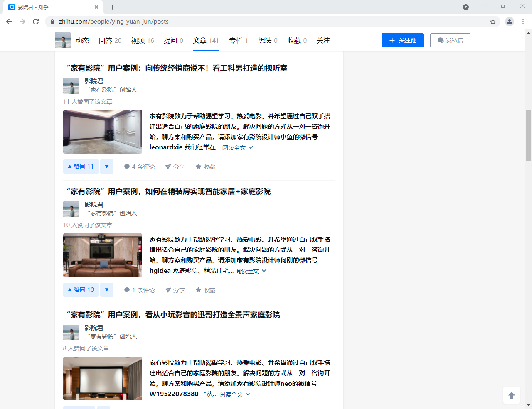This screenshot has height=409, width=532.
Task: Click the 收藏 star icon on first article
Action: point(205,167)
